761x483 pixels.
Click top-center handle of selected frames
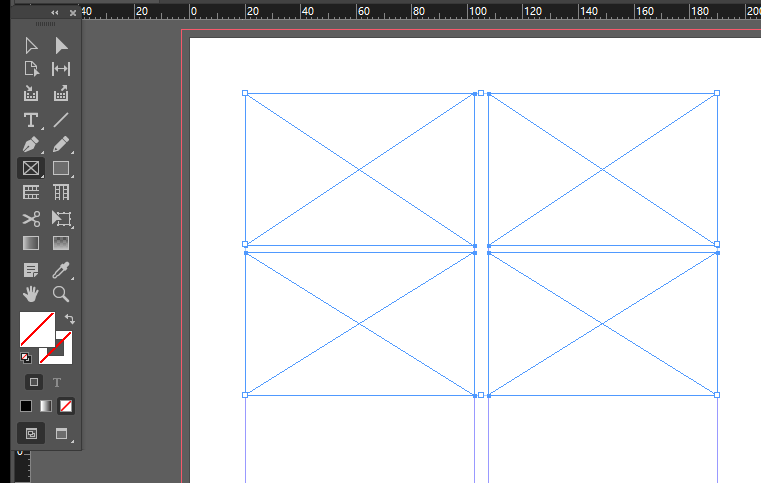click(481, 93)
